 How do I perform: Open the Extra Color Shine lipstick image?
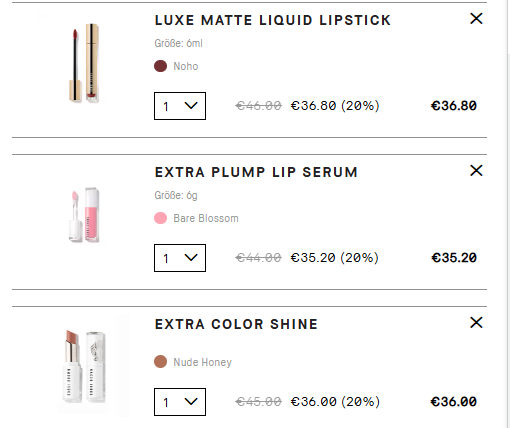(83, 366)
